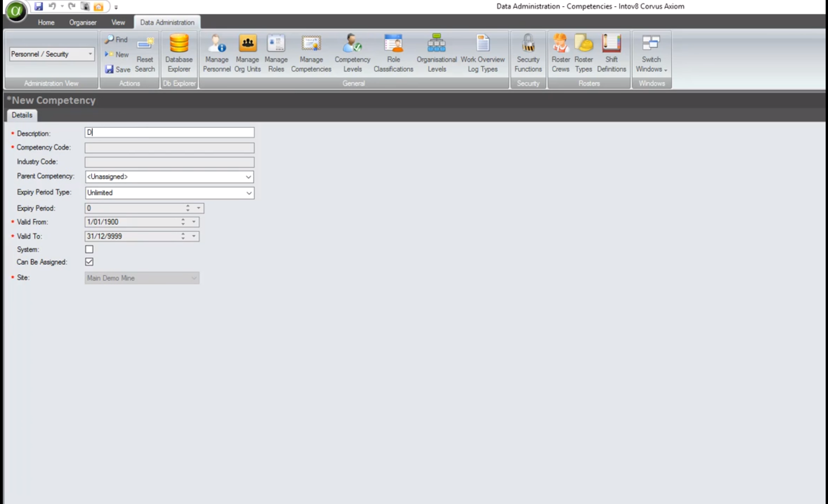Select the Details tab

pyautogui.click(x=22, y=115)
